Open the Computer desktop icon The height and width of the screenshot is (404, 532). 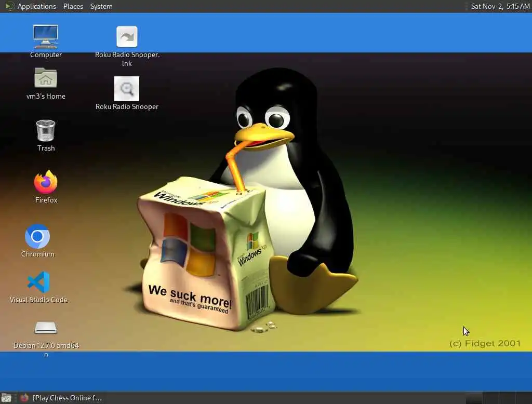click(46, 37)
